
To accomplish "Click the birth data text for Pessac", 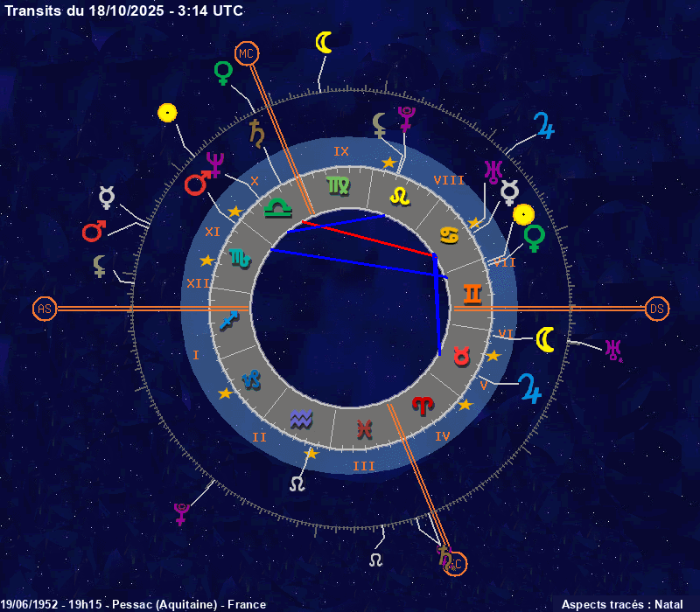I will click(x=133, y=604).
